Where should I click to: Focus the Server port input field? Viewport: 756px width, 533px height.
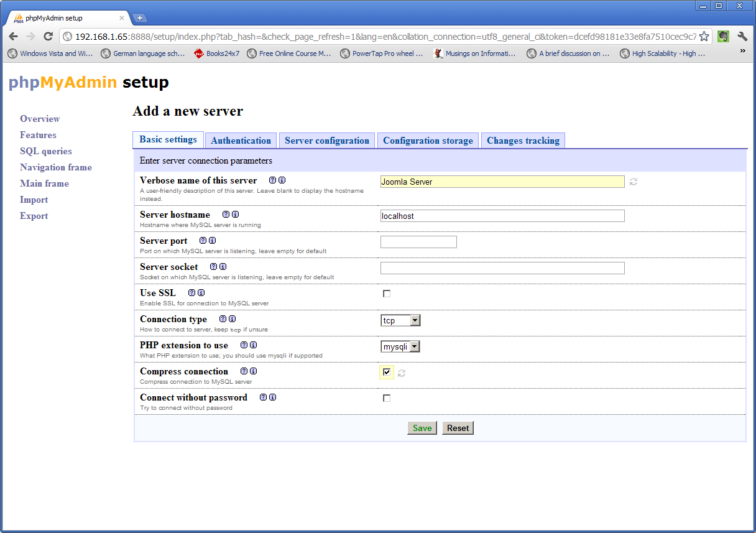[418, 242]
